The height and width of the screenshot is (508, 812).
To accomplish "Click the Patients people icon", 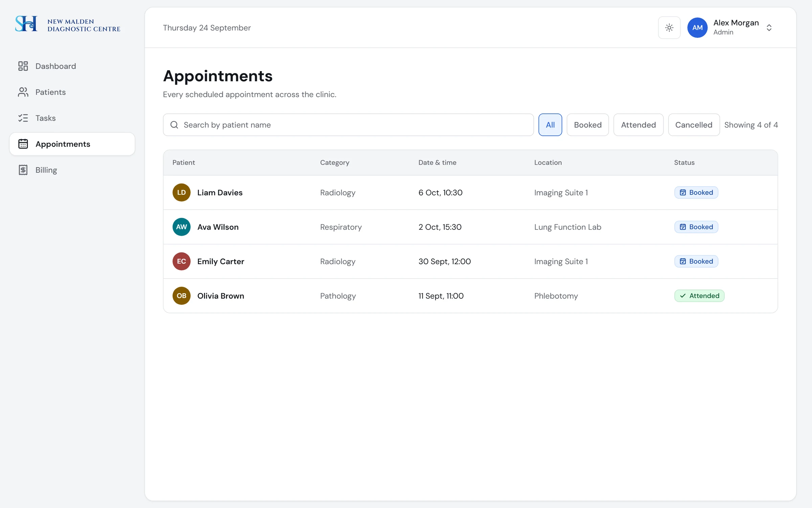I will pyautogui.click(x=23, y=92).
